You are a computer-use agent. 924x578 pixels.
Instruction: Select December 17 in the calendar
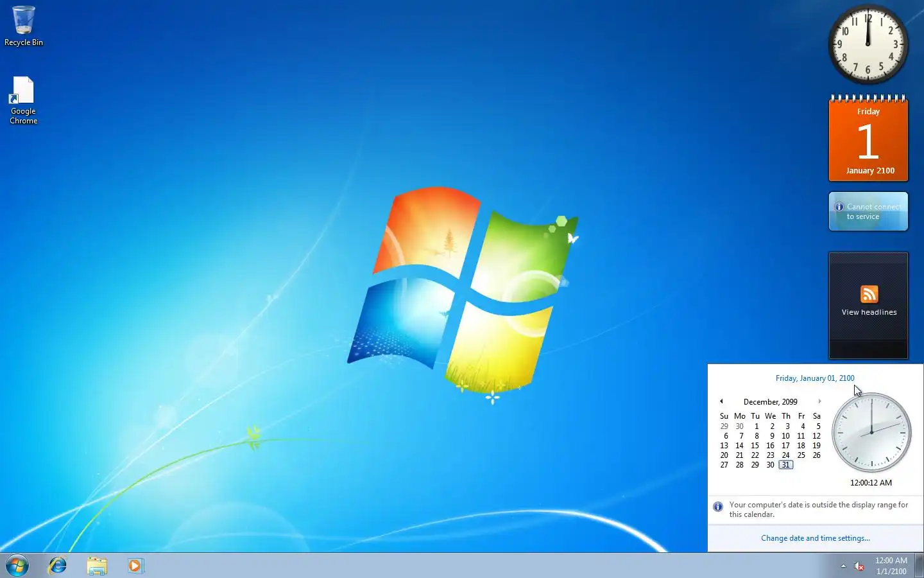[x=785, y=446]
